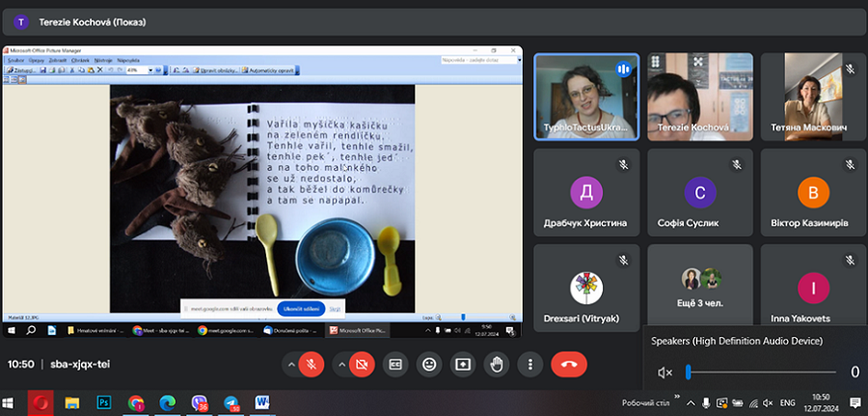Select Terezie Kochová video tile
The width and height of the screenshot is (868, 416).
click(700, 97)
